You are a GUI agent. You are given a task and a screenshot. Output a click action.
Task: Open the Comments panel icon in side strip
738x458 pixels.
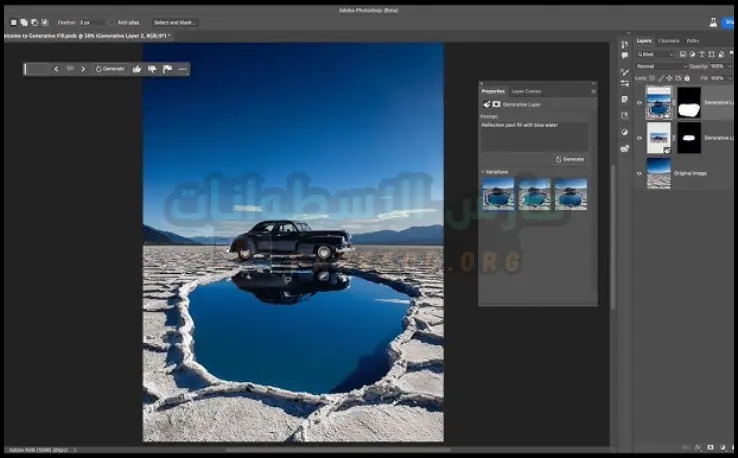(624, 56)
